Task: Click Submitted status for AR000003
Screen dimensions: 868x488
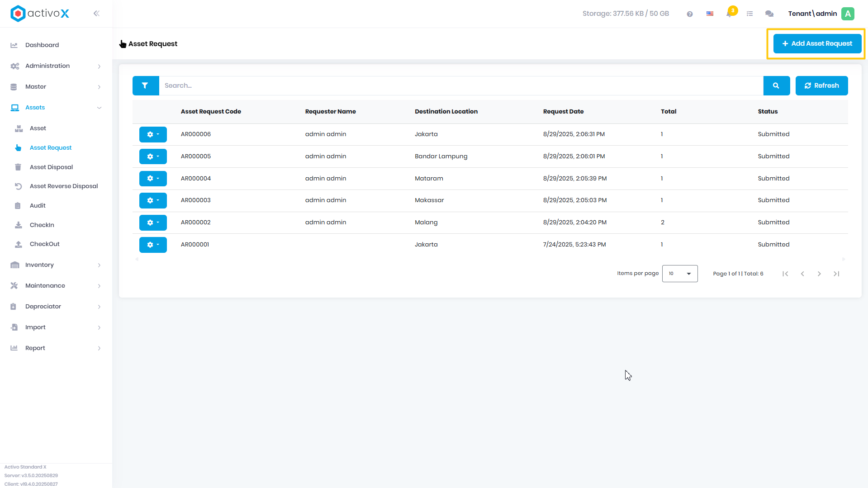Action: pos(773,200)
